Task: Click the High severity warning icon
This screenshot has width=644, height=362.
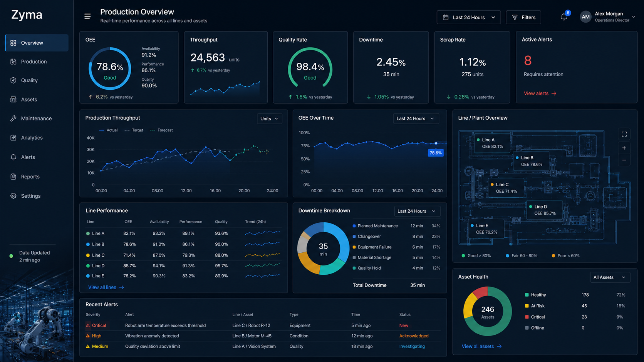Action: pos(88,336)
